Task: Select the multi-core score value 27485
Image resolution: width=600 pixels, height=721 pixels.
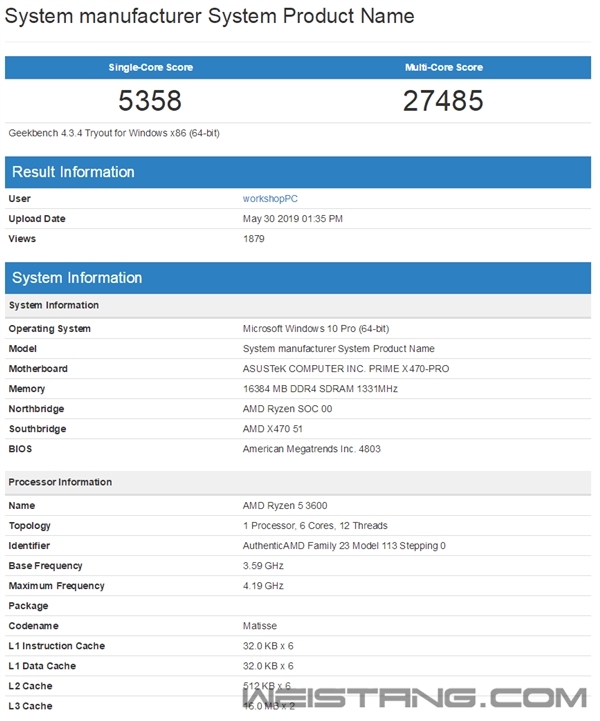Action: 443,100
